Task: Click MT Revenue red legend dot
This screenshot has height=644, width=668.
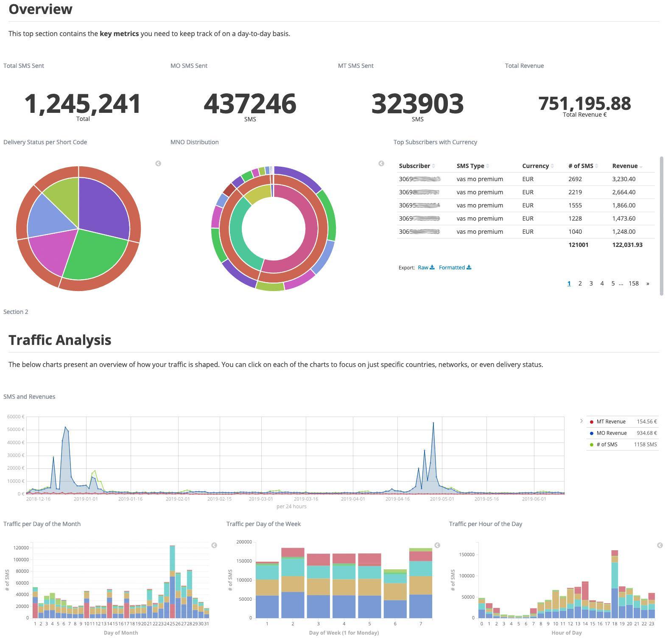Action: [x=592, y=422]
